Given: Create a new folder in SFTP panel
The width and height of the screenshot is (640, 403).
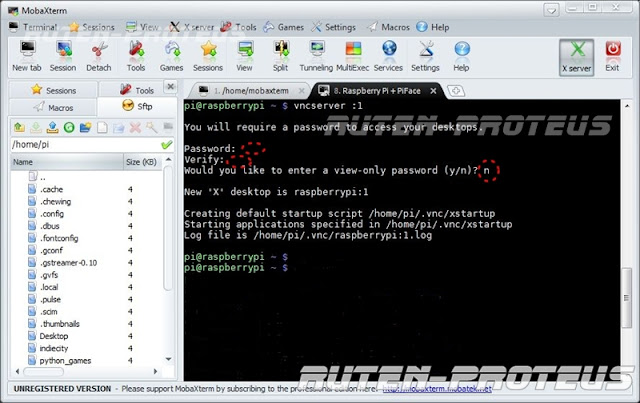Looking at the screenshot, I should tap(85, 127).
